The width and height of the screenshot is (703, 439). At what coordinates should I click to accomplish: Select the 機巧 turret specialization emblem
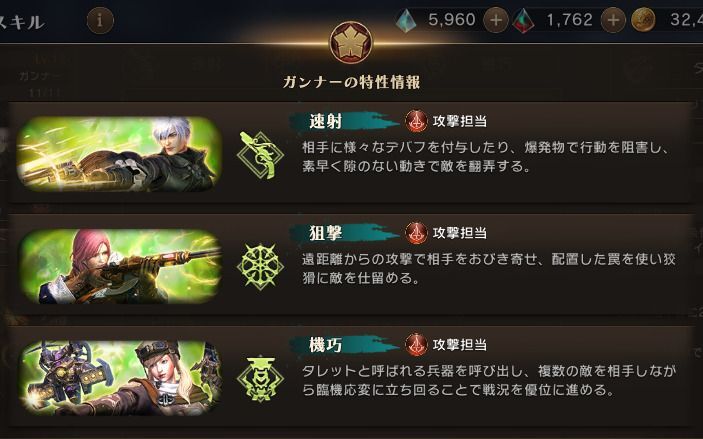260,378
